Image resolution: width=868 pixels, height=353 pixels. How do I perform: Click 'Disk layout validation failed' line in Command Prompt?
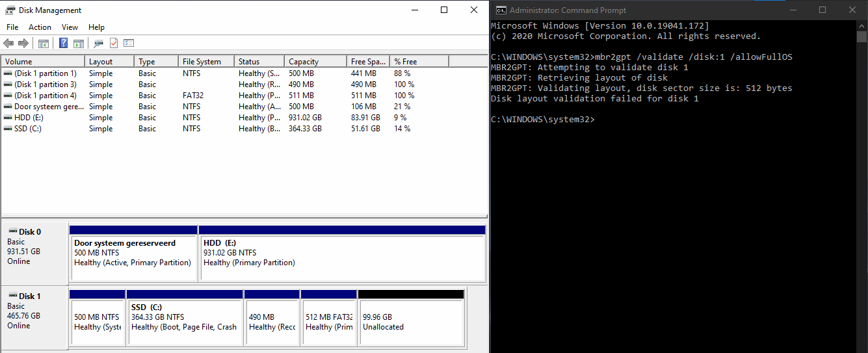coord(595,99)
